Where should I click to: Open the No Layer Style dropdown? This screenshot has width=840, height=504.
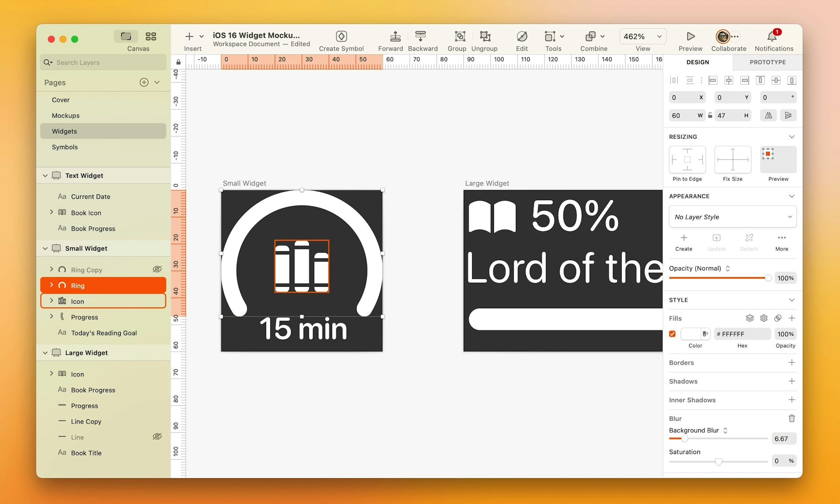pyautogui.click(x=732, y=216)
